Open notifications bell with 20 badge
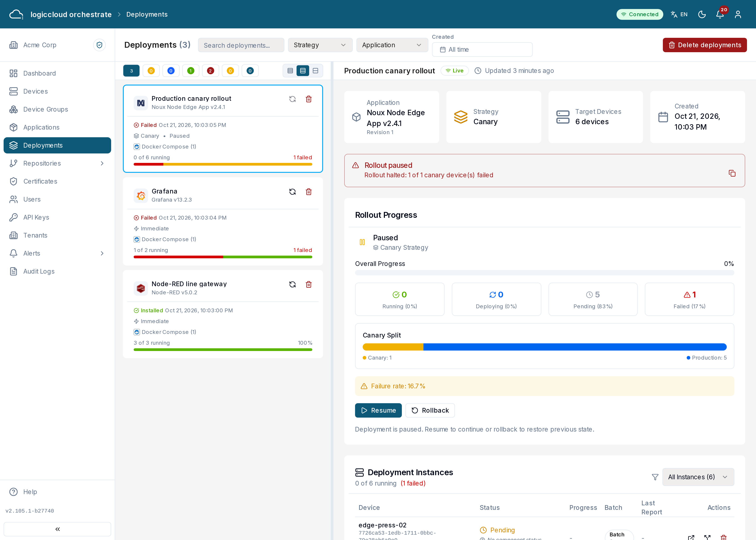Screen dimensions: 756x540 click(x=720, y=14)
